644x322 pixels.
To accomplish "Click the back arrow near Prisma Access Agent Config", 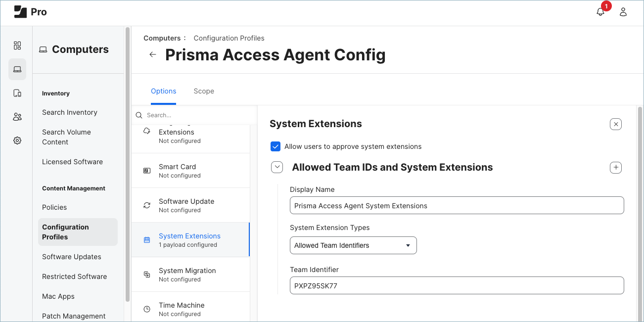I will [x=152, y=54].
